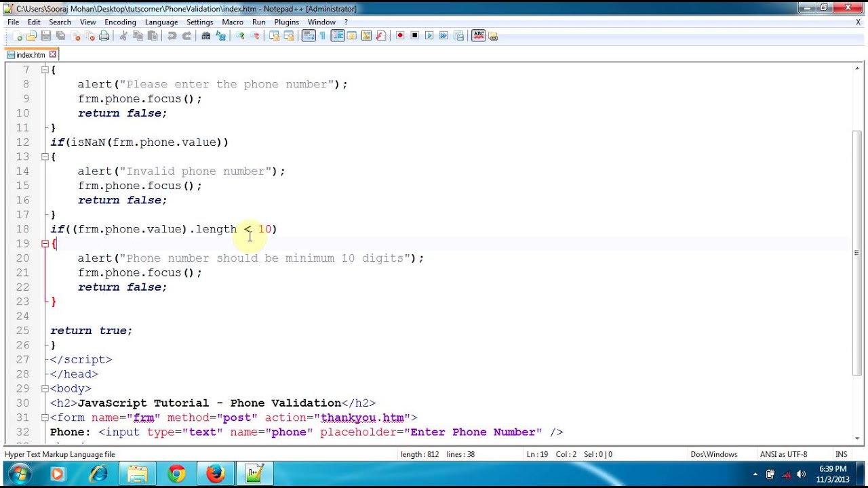Create a new document with New icon
The width and height of the screenshot is (868, 488).
click(18, 35)
